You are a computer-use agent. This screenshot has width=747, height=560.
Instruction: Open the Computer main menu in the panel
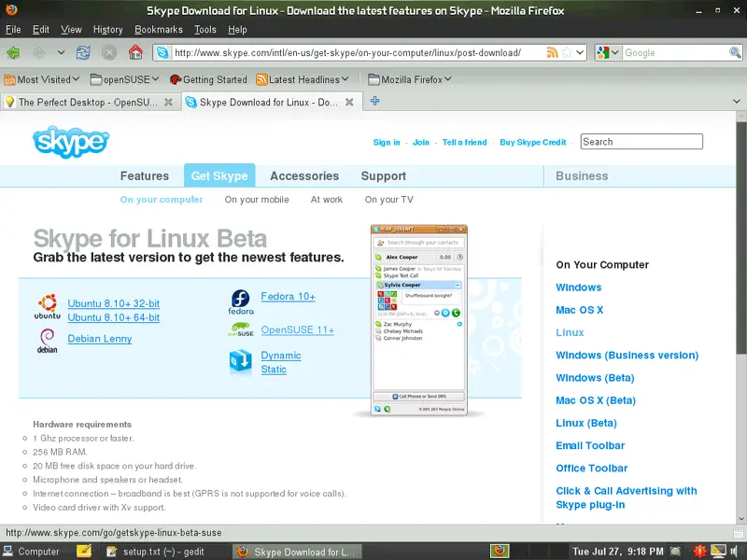pyautogui.click(x=32, y=551)
